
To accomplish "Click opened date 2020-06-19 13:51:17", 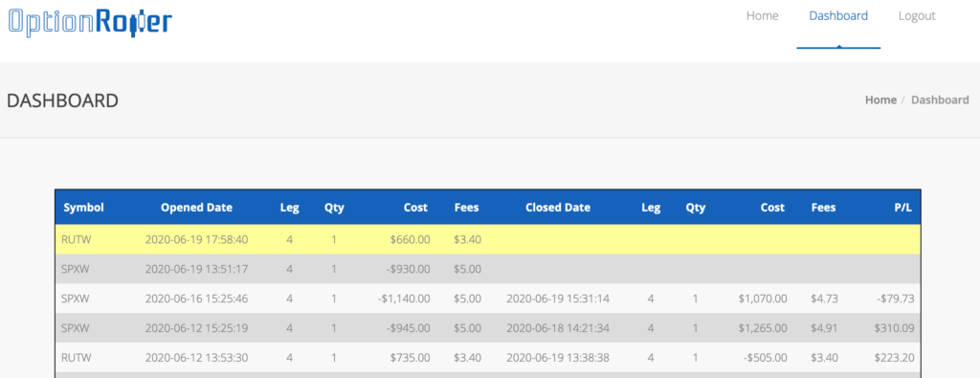I will 196,269.
